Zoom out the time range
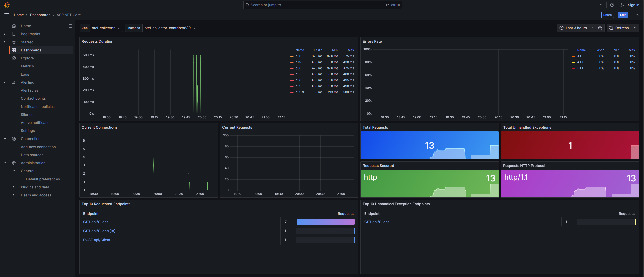Viewport: 644px width, 277px height. tap(600, 28)
